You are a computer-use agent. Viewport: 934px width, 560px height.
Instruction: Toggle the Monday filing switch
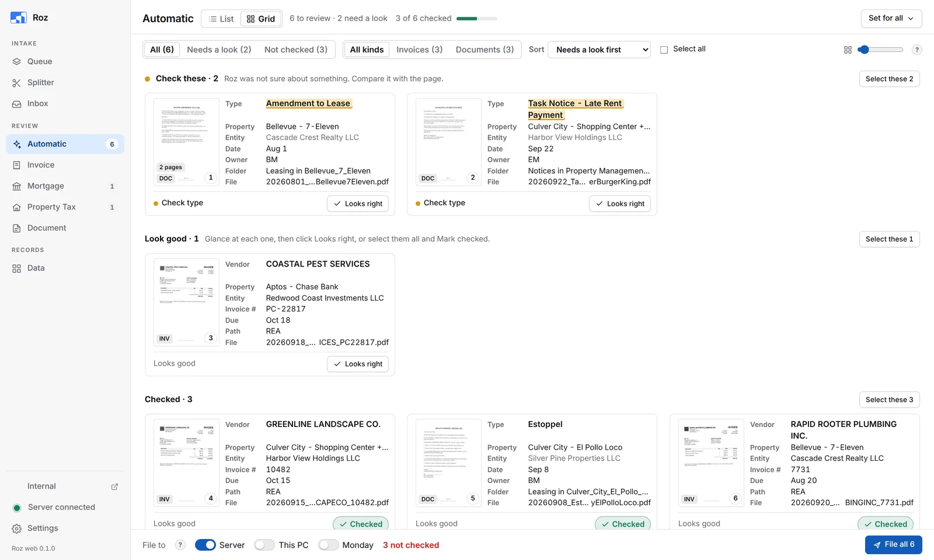328,545
